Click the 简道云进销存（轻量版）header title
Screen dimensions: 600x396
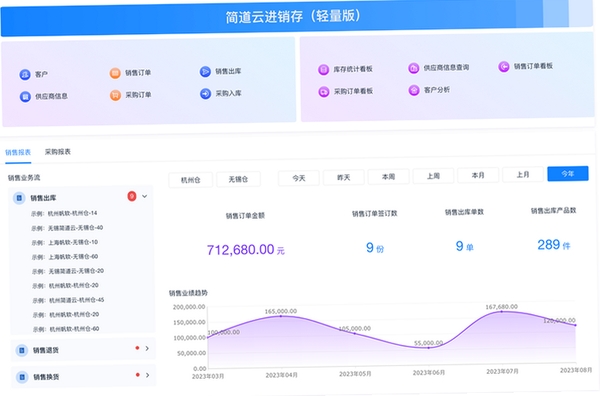coord(292,16)
